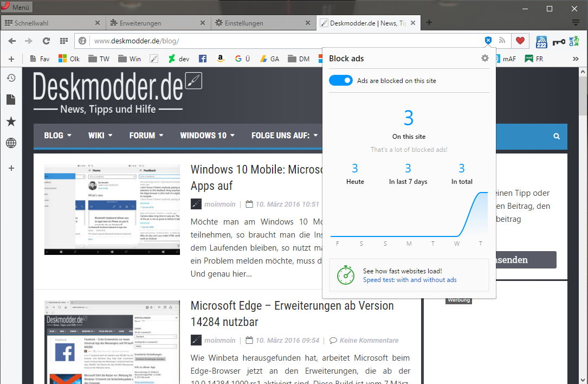Click the ad blocker shield icon
Viewport: 588px width, 384px height.
point(488,41)
